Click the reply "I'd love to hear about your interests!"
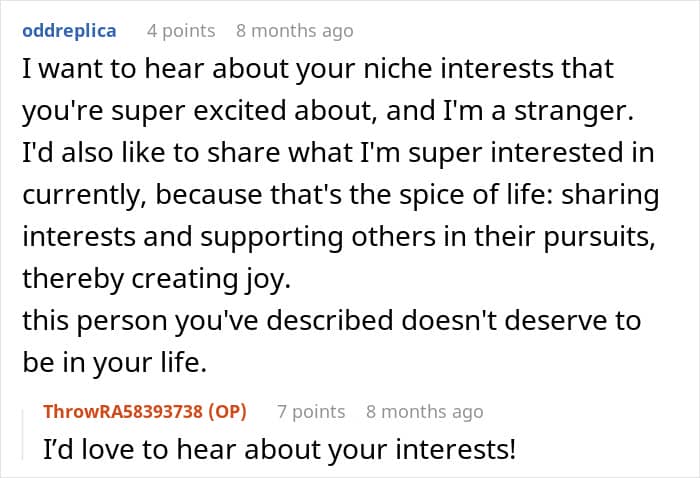Screen dimensions: 700x478 point(280,449)
